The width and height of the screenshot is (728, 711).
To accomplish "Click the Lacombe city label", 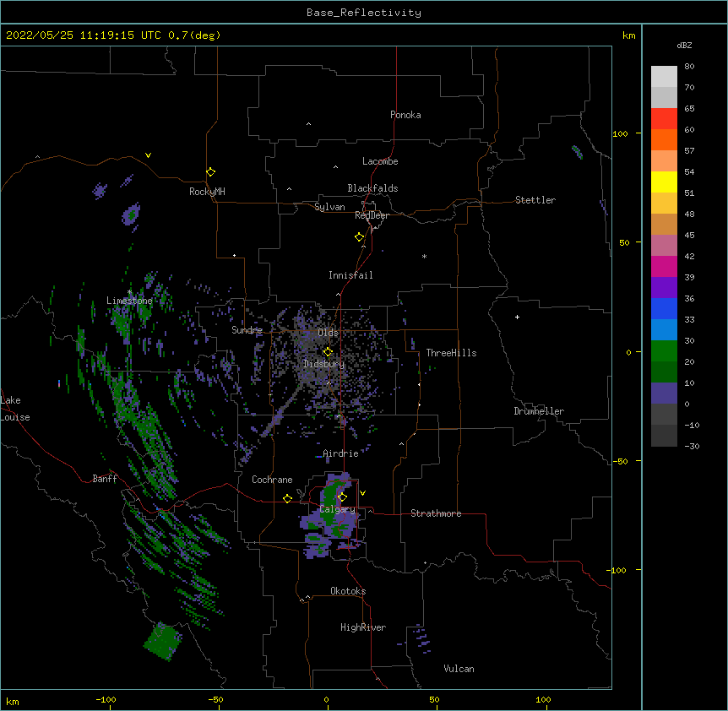I will click(x=380, y=161).
